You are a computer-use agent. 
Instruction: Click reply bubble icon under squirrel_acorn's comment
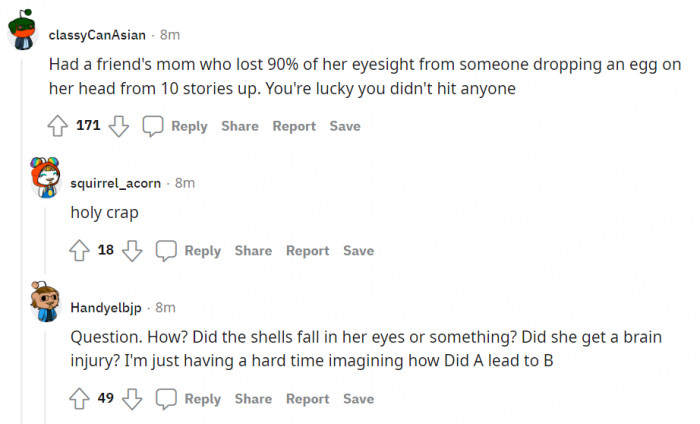point(166,251)
